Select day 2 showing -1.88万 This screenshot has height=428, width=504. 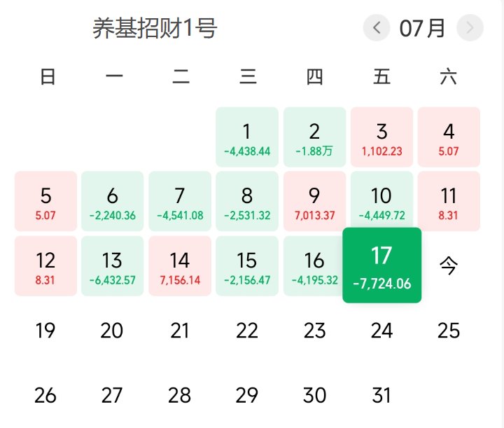[x=314, y=137]
